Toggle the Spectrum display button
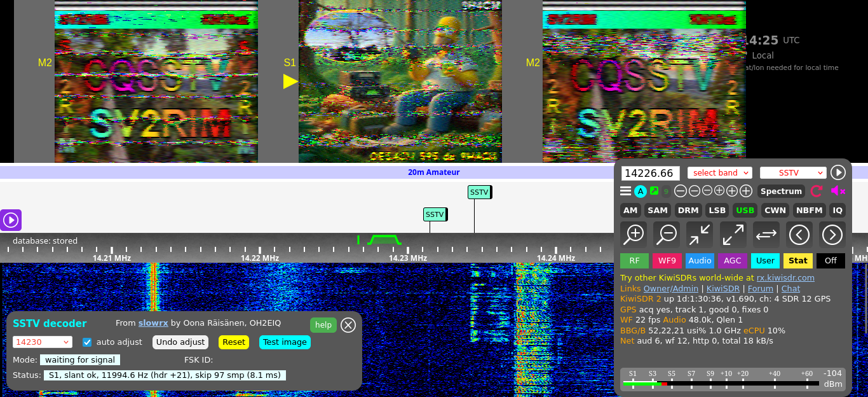Screen dimensions: 868x397 pos(781,191)
